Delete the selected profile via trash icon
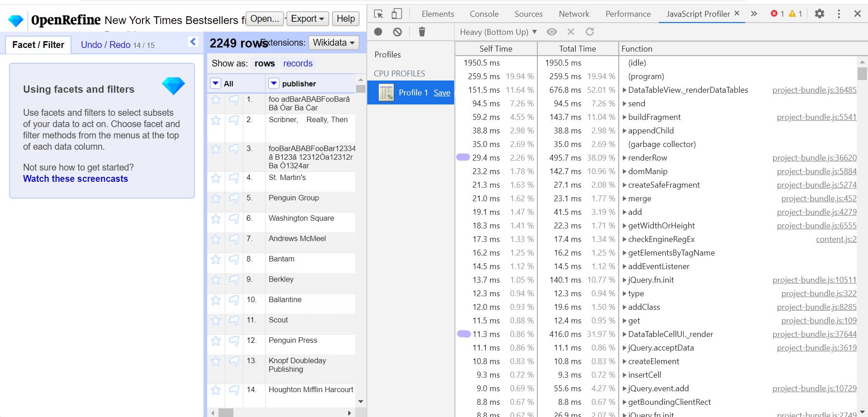The height and width of the screenshot is (417, 868). pos(422,32)
